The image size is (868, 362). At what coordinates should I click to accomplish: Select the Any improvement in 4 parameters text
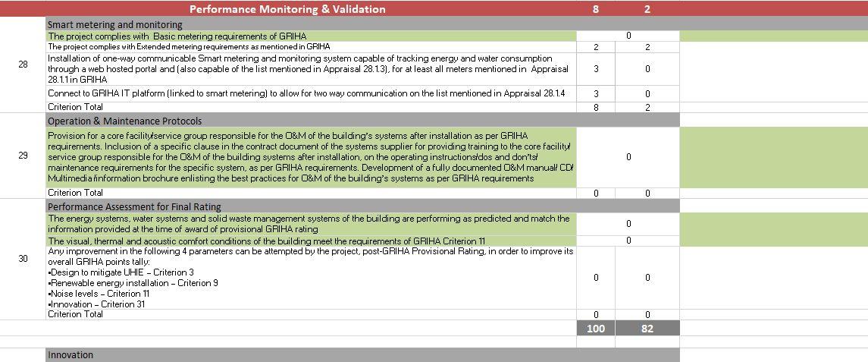pyautogui.click(x=311, y=278)
